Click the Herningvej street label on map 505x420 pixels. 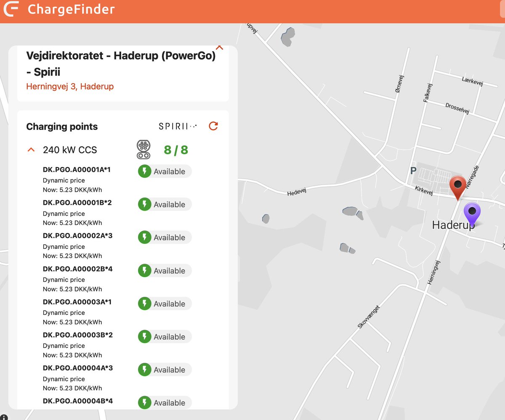[x=434, y=273]
